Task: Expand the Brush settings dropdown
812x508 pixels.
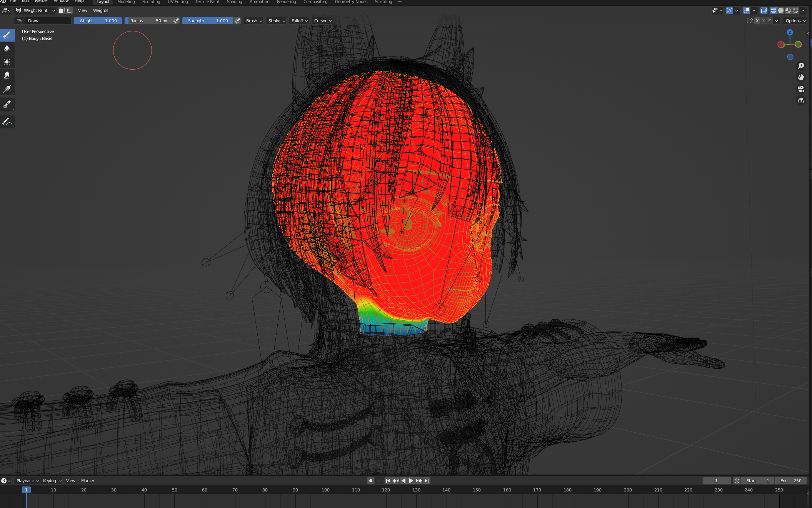Action: point(254,21)
